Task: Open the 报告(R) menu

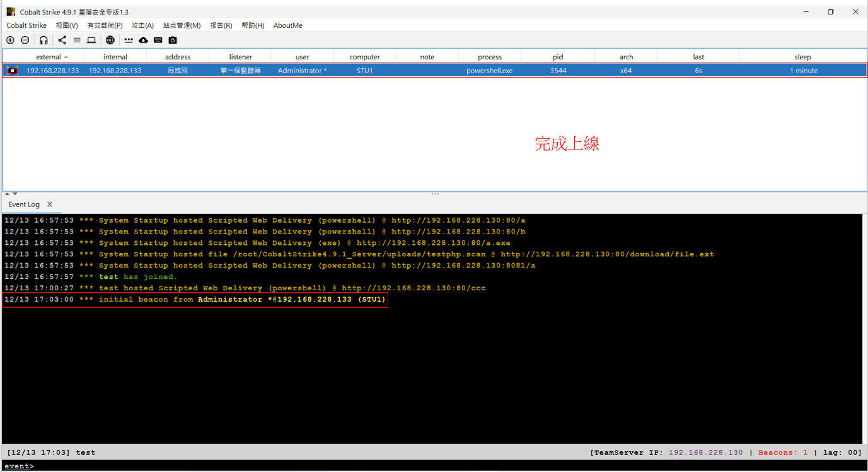Action: tap(221, 25)
